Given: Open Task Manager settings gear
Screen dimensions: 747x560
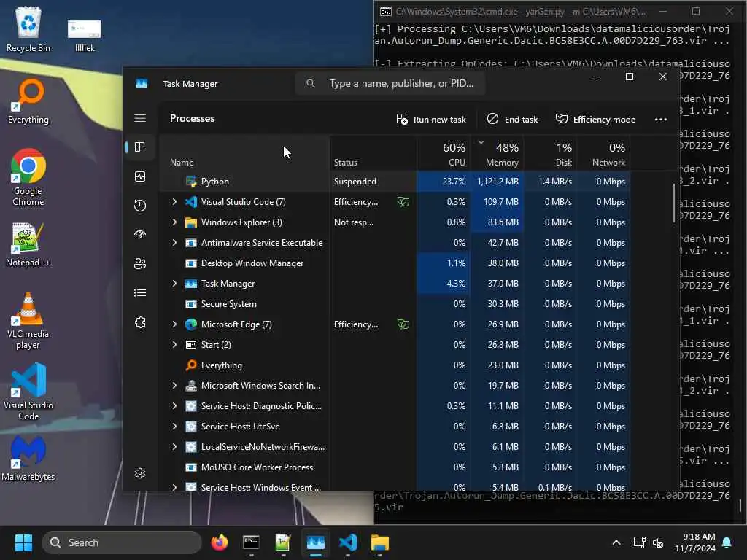Looking at the screenshot, I should 140,472.
